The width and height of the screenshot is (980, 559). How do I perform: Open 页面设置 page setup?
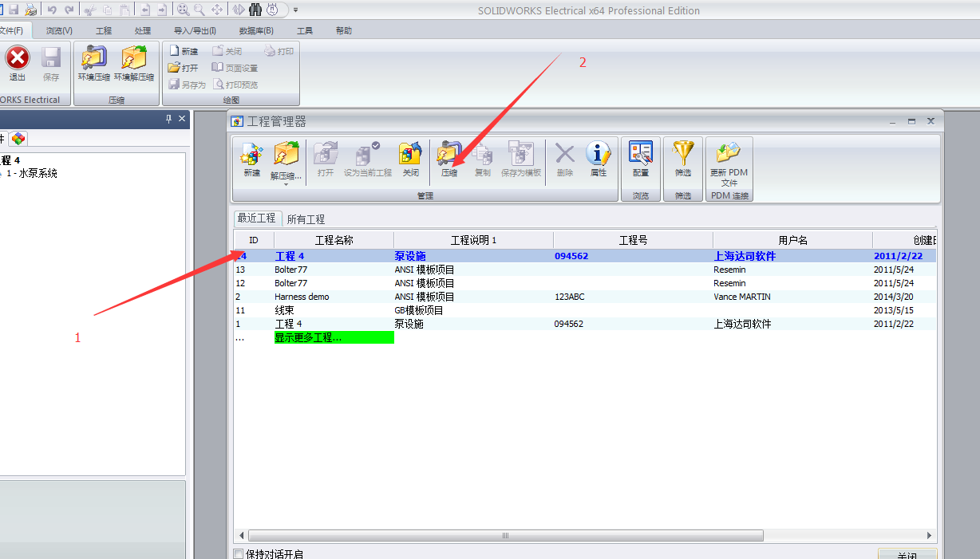pyautogui.click(x=235, y=68)
